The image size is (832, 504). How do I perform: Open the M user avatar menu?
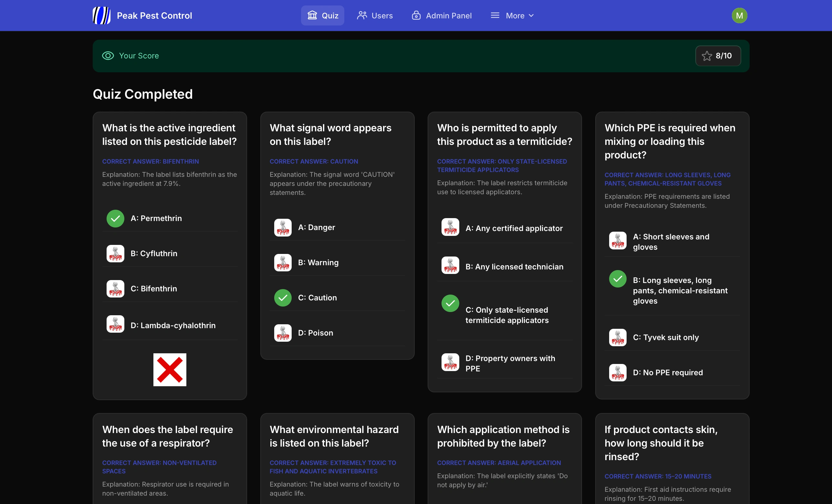(739, 15)
